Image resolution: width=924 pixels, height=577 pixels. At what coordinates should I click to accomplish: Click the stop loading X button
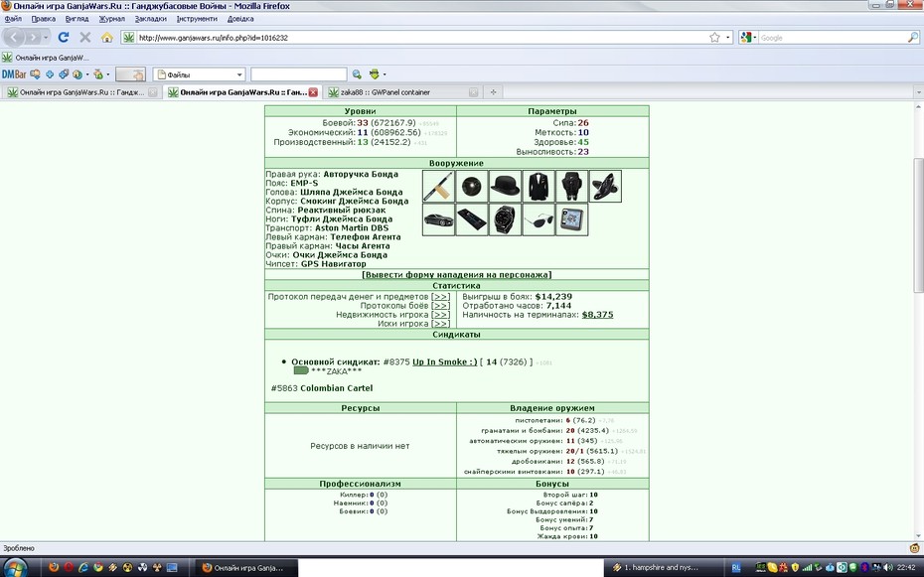84,37
